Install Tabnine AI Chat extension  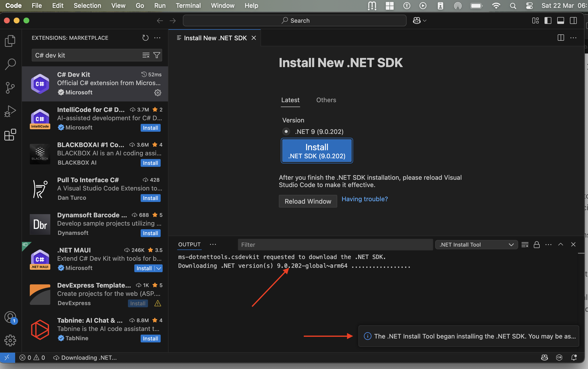coord(150,339)
